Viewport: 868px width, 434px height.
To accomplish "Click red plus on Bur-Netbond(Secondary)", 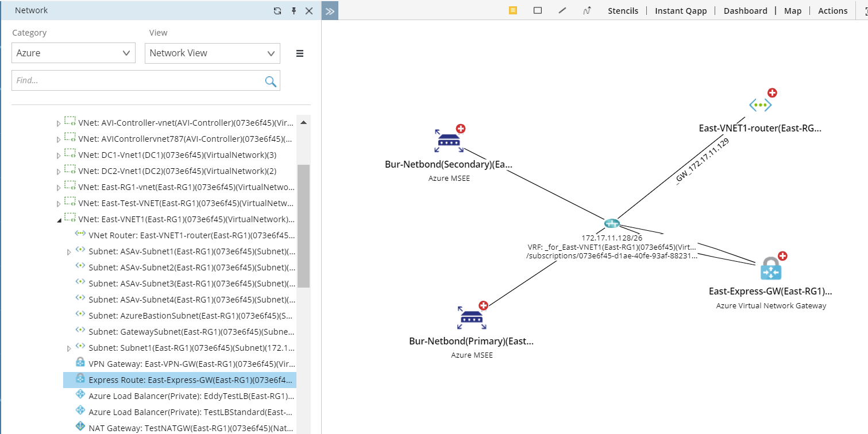I will 461,129.
